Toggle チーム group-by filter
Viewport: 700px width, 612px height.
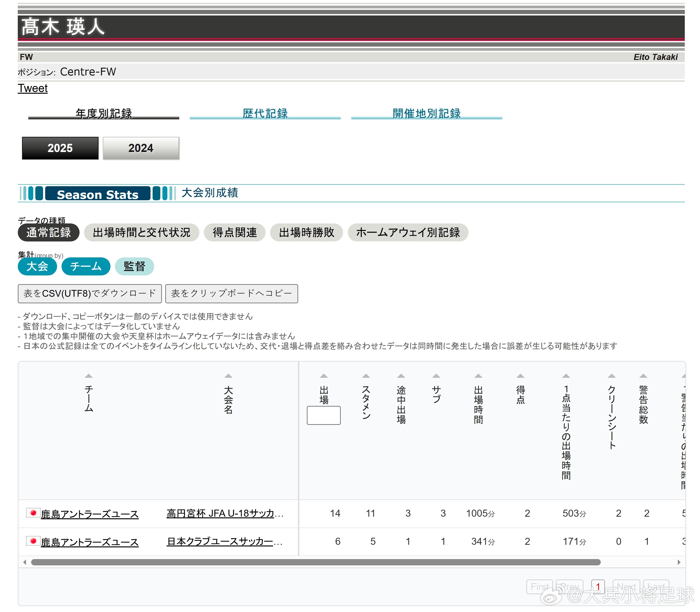click(x=86, y=266)
